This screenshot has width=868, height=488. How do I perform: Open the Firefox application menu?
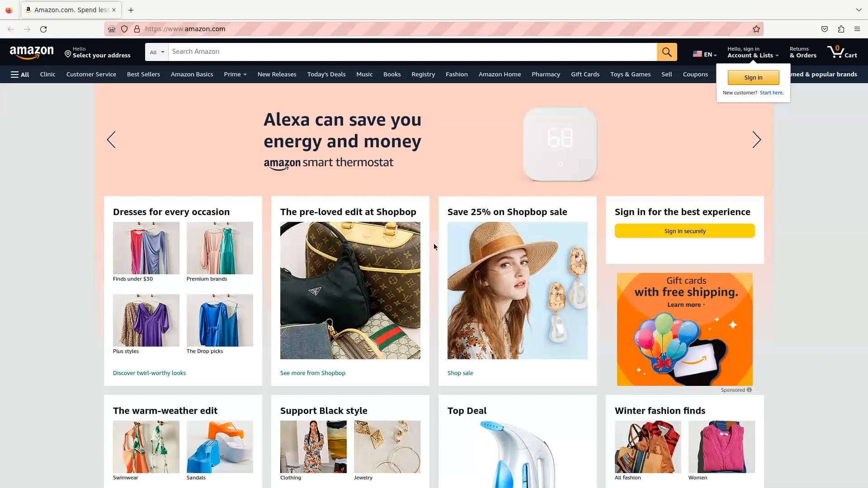(x=857, y=29)
